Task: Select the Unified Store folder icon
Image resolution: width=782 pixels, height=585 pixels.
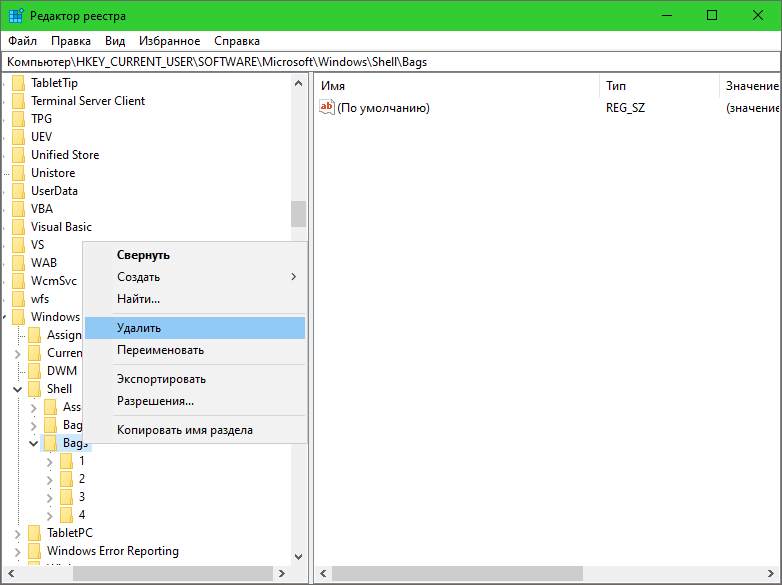Action: tap(18, 155)
